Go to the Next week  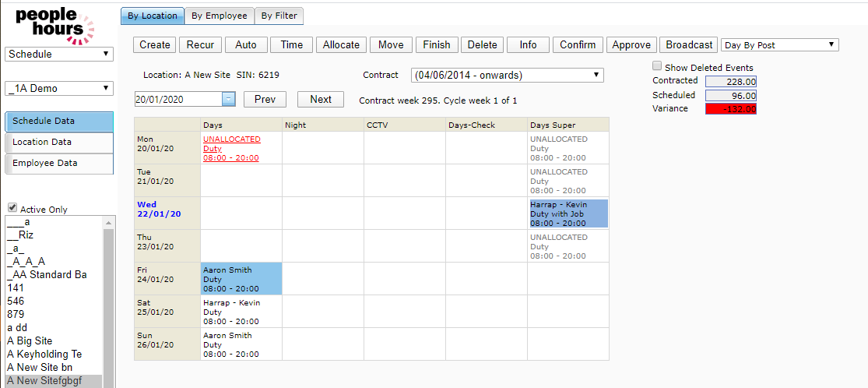[x=320, y=100]
